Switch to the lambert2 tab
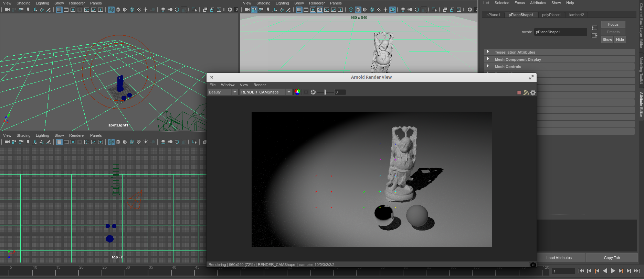644x279 pixels. (576, 15)
